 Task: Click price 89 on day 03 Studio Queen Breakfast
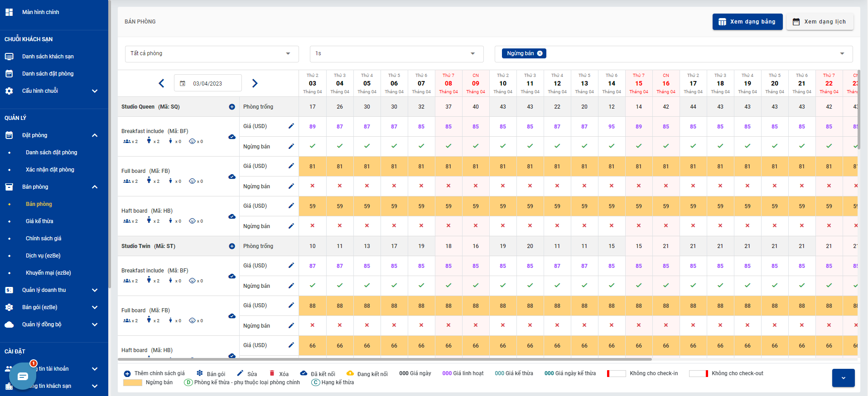[x=313, y=127]
